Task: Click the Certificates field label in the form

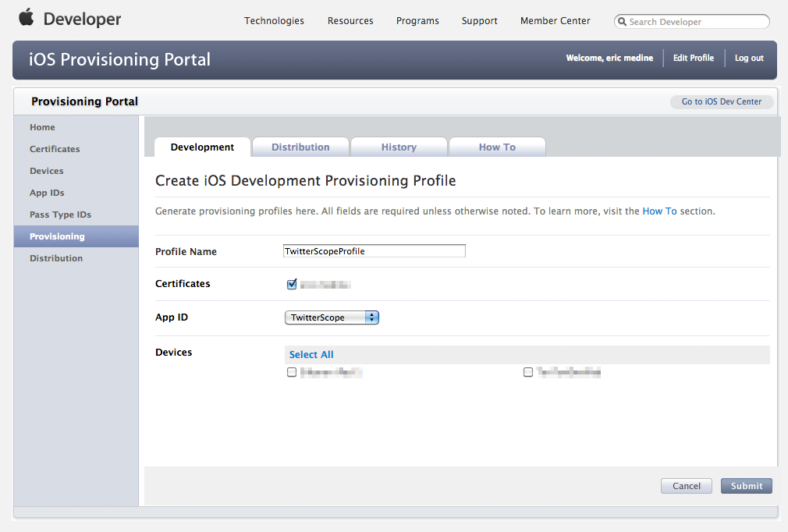Action: point(183,283)
